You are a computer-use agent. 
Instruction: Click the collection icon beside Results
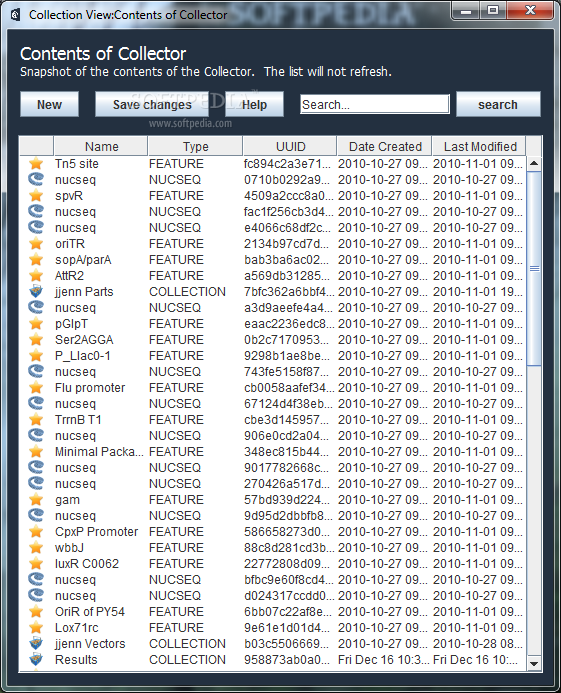[x=36, y=659]
